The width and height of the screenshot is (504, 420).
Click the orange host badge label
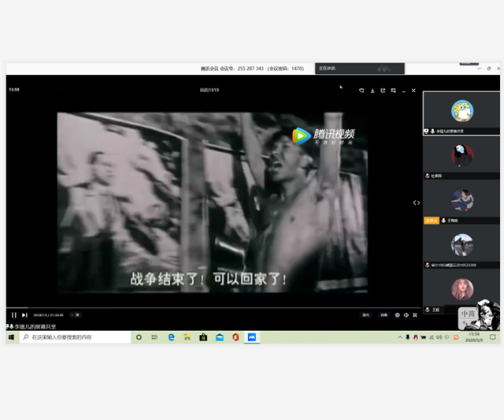point(432,221)
